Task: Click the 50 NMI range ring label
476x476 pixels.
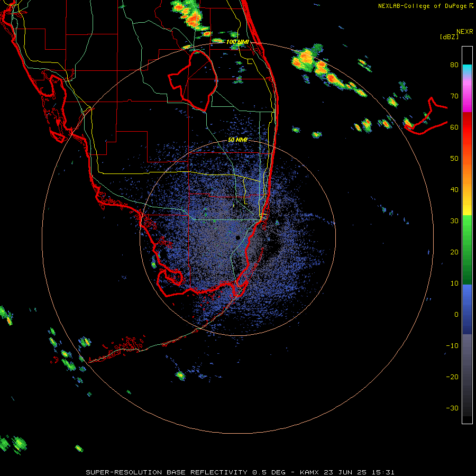Action: 237,140
